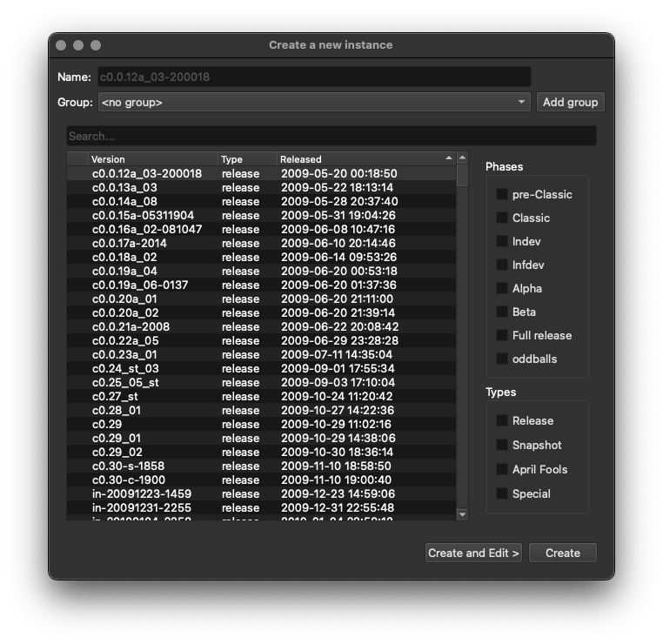Check the oddballs phase checkbox
This screenshot has height=644, width=663.
pos(502,359)
